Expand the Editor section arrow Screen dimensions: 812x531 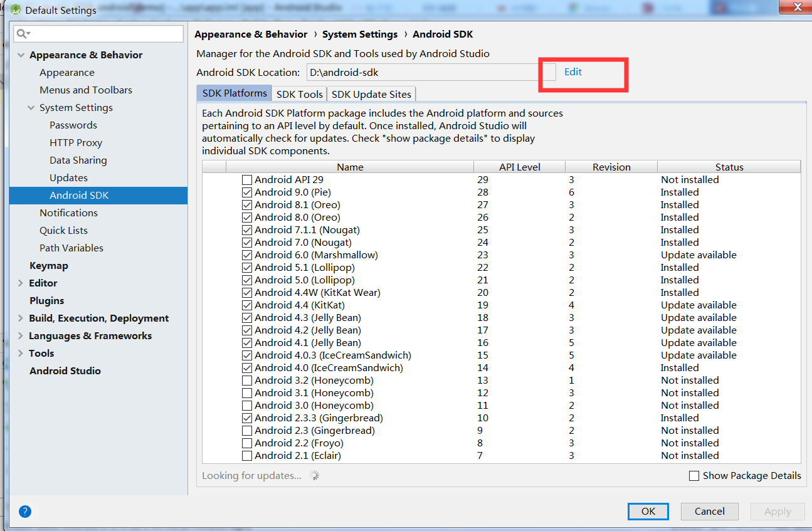click(x=21, y=283)
